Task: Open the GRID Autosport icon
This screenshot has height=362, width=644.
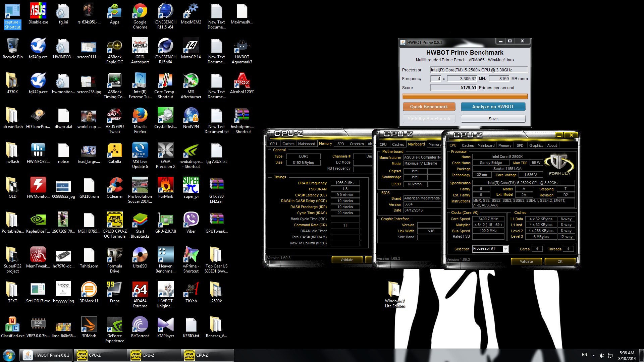Action: pyautogui.click(x=140, y=51)
